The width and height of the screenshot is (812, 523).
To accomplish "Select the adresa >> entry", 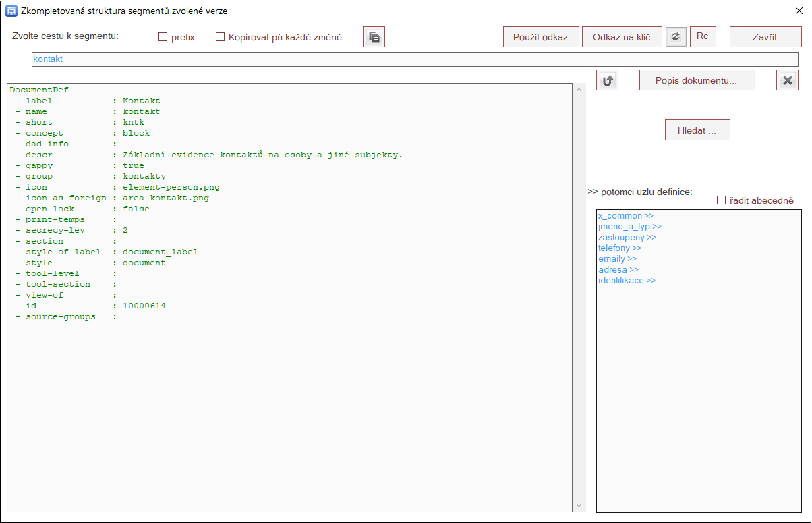I will (x=618, y=270).
